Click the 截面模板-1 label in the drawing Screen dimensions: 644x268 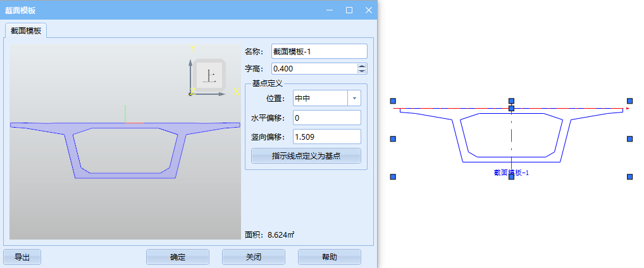[x=511, y=173]
